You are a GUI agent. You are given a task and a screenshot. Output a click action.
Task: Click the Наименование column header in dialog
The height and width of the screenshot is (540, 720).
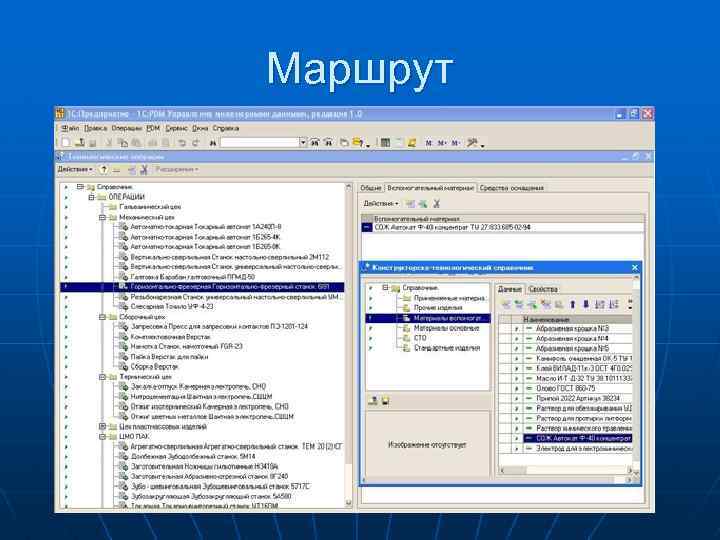point(578,319)
